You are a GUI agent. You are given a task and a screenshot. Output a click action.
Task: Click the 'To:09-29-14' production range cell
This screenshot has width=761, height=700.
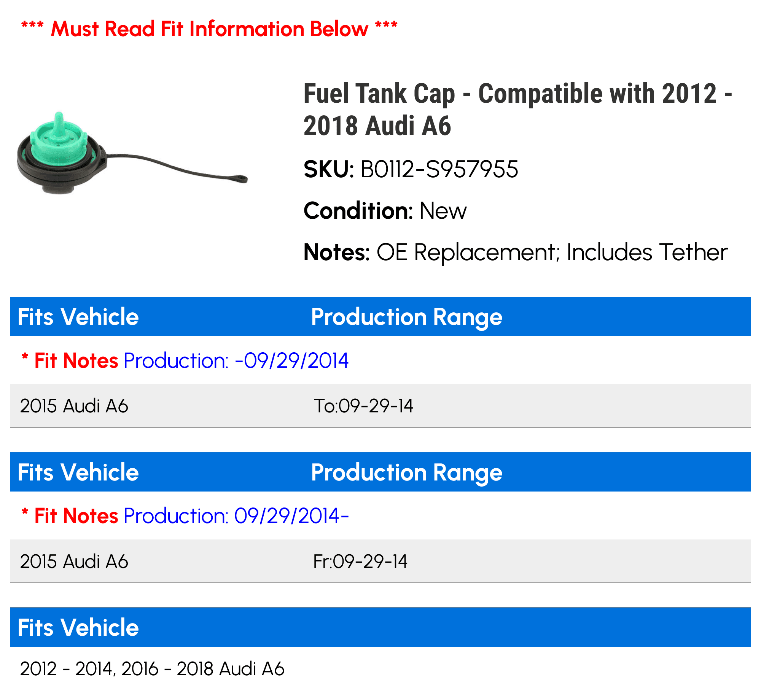363,406
